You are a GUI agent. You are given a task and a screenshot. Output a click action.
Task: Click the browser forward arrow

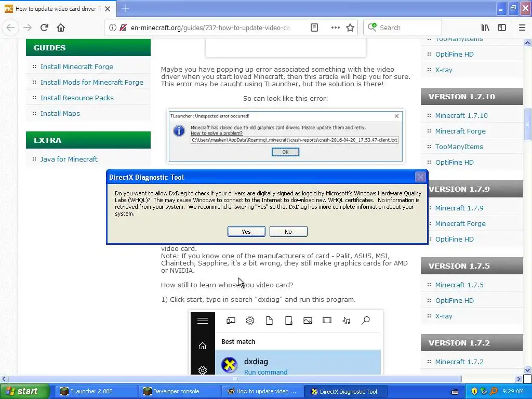(28, 28)
